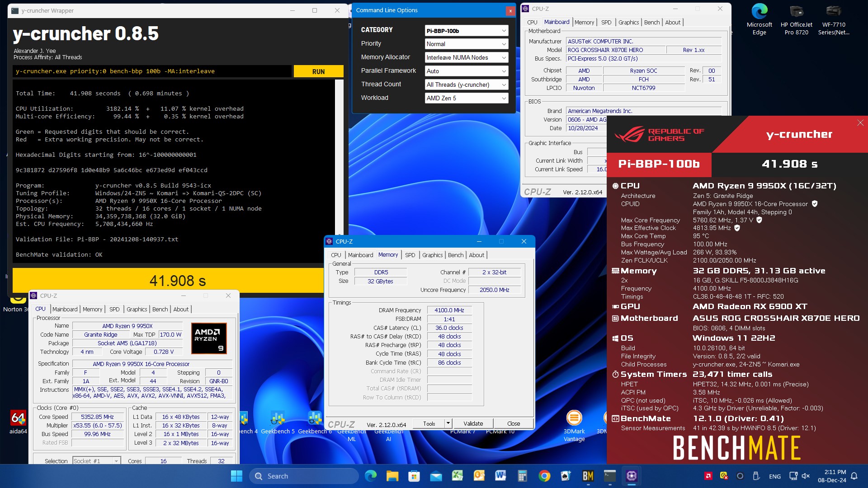The width and height of the screenshot is (868, 488).
Task: Open About tab in top-right CPU-Z window
Action: [x=672, y=22]
